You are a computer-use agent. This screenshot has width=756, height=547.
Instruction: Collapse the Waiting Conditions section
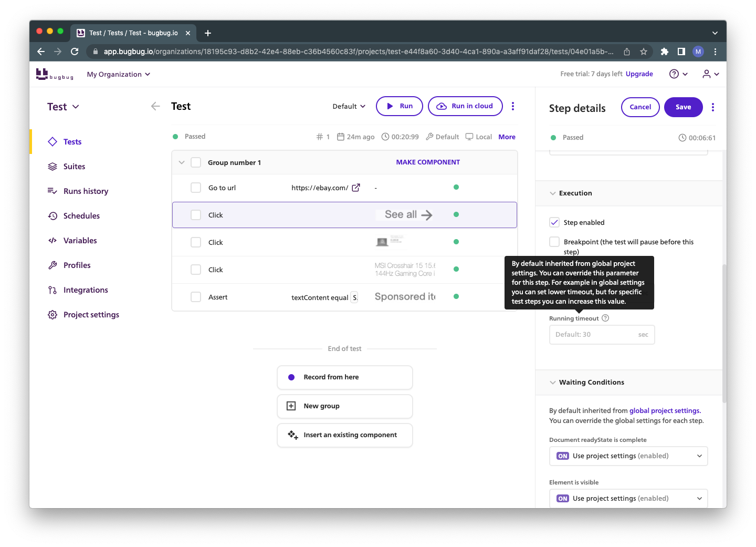coord(553,383)
